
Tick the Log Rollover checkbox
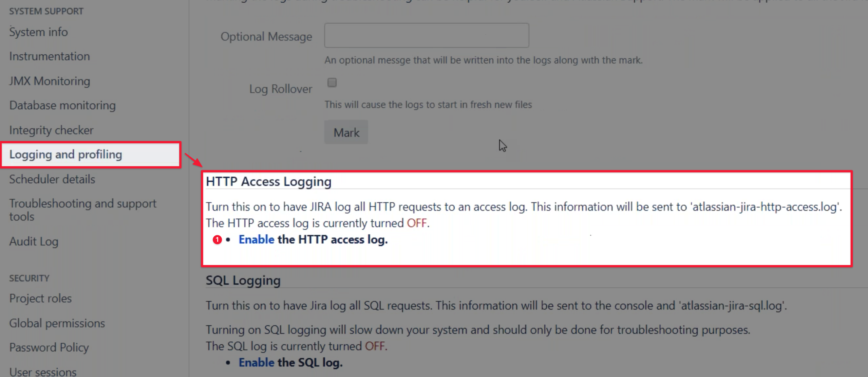[332, 82]
